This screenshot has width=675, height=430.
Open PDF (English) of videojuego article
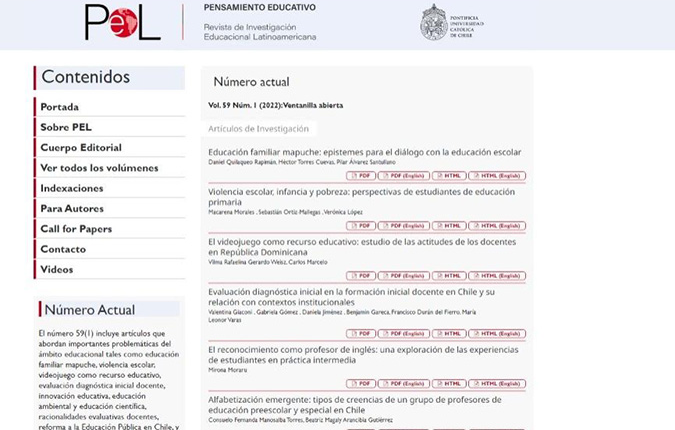(x=403, y=275)
